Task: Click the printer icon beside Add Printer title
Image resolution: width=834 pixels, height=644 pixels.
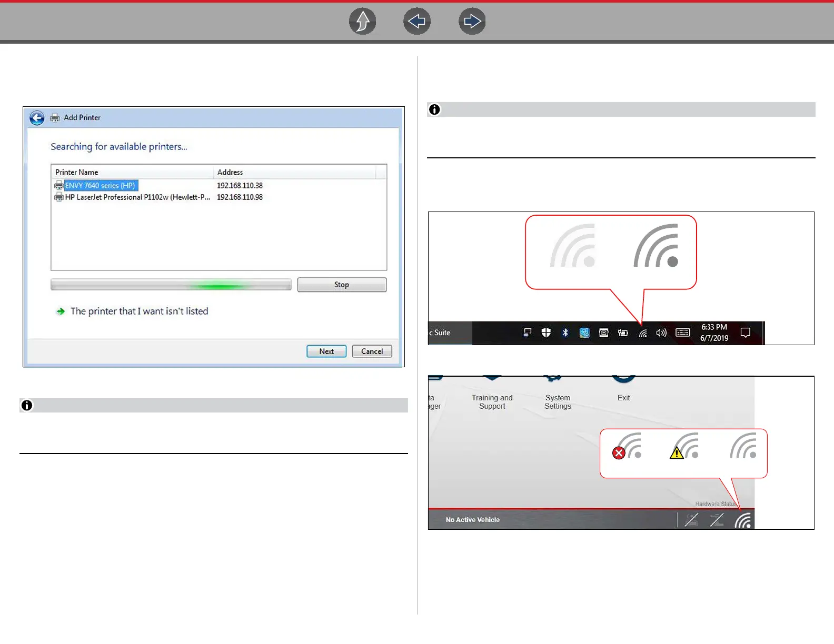Action: 55,118
